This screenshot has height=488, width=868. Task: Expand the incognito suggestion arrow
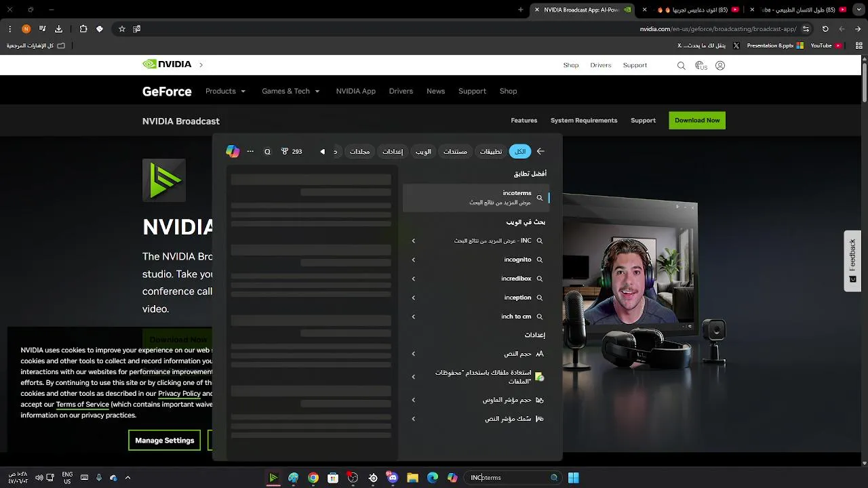pyautogui.click(x=414, y=260)
